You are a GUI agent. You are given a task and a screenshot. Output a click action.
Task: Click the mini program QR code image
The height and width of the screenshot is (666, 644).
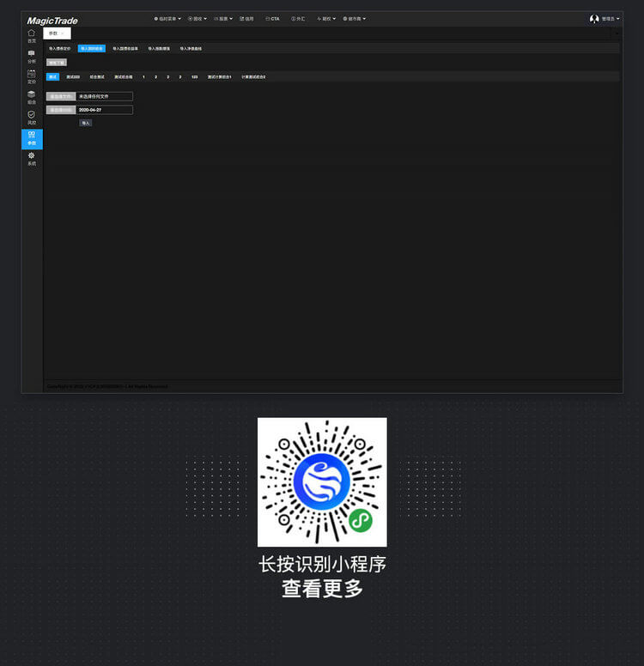pyautogui.click(x=322, y=482)
